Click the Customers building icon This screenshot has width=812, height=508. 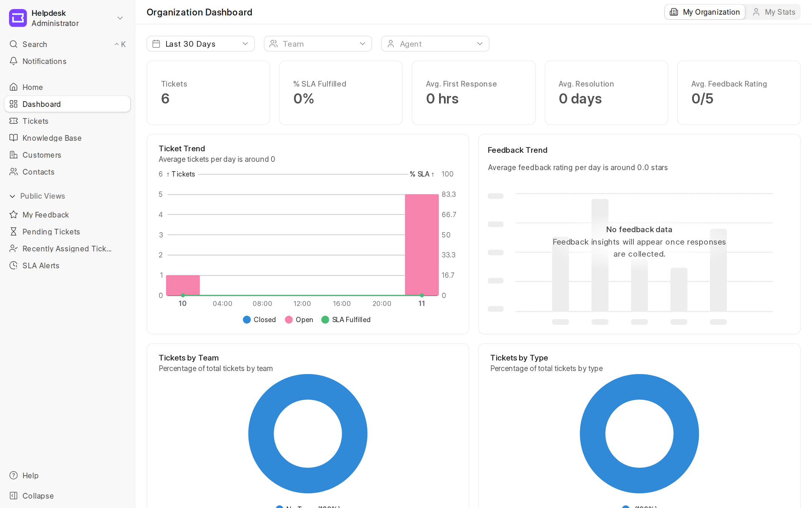point(14,155)
